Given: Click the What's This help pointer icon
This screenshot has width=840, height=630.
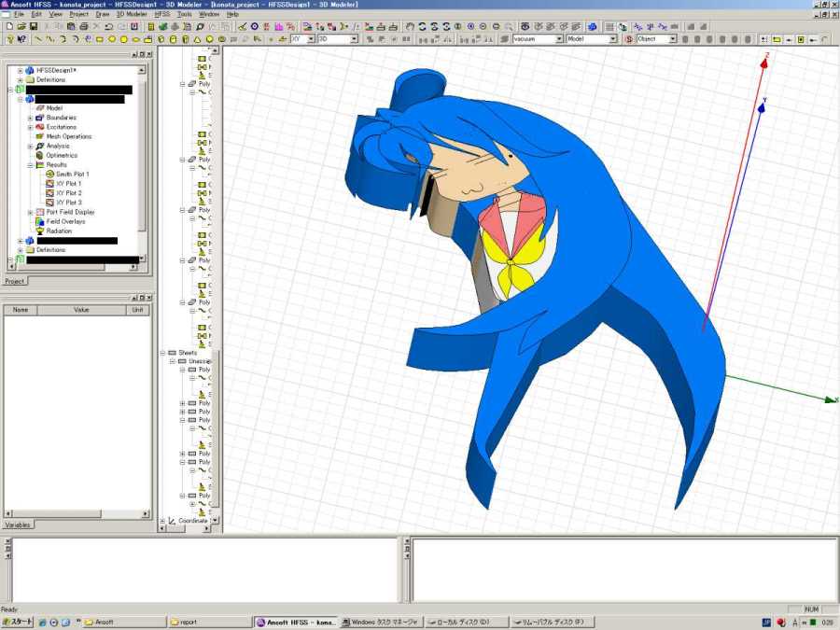Looking at the screenshot, I should [x=22, y=39].
